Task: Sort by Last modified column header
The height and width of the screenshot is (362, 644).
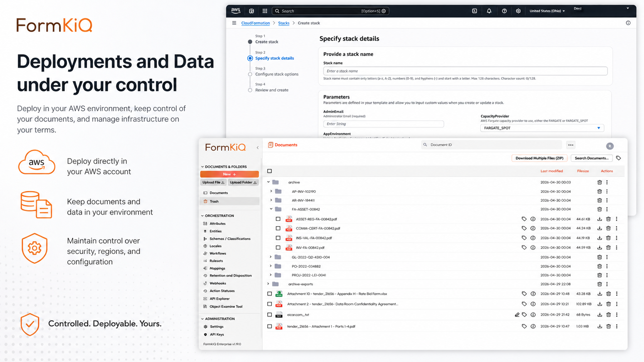Action: (552, 171)
